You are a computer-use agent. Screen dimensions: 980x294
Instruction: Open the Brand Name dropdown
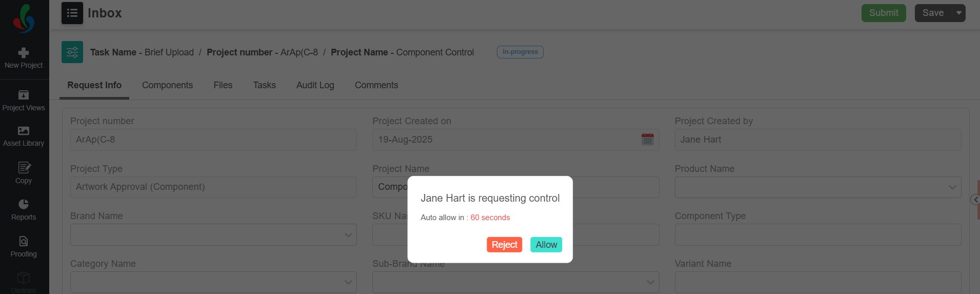pos(213,235)
